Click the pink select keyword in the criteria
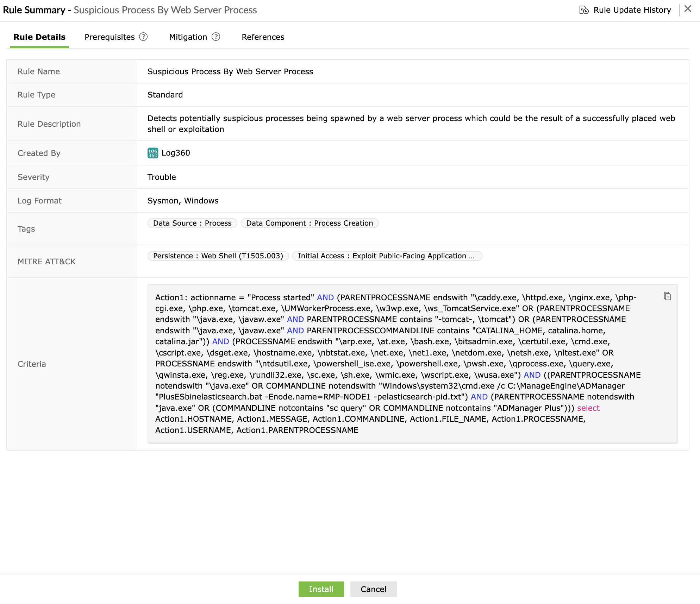 point(588,408)
